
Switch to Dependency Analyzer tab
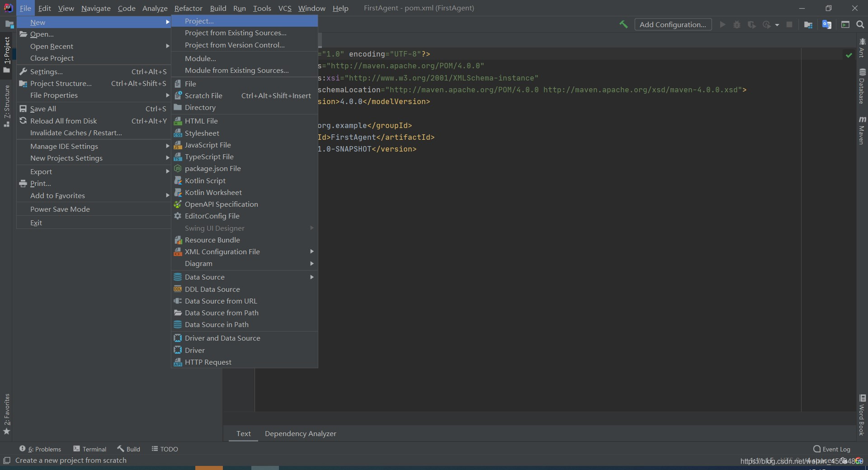pyautogui.click(x=301, y=433)
